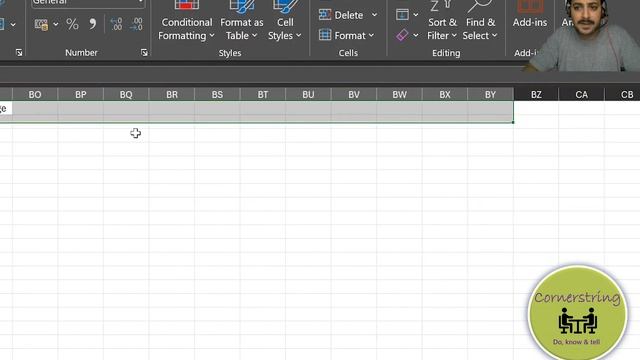Image resolution: width=640 pixels, height=360 pixels.
Task: Select column CB header
Action: tap(623, 95)
